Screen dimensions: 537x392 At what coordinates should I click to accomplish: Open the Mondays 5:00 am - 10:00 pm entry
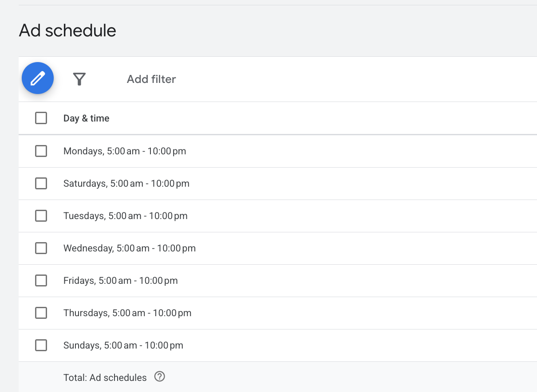[x=125, y=151]
